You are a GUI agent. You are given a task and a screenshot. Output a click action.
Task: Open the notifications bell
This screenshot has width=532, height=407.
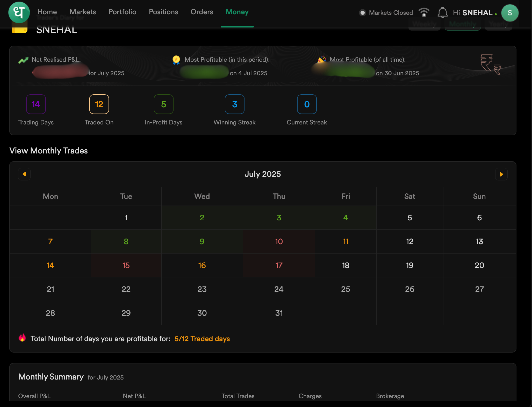442,12
